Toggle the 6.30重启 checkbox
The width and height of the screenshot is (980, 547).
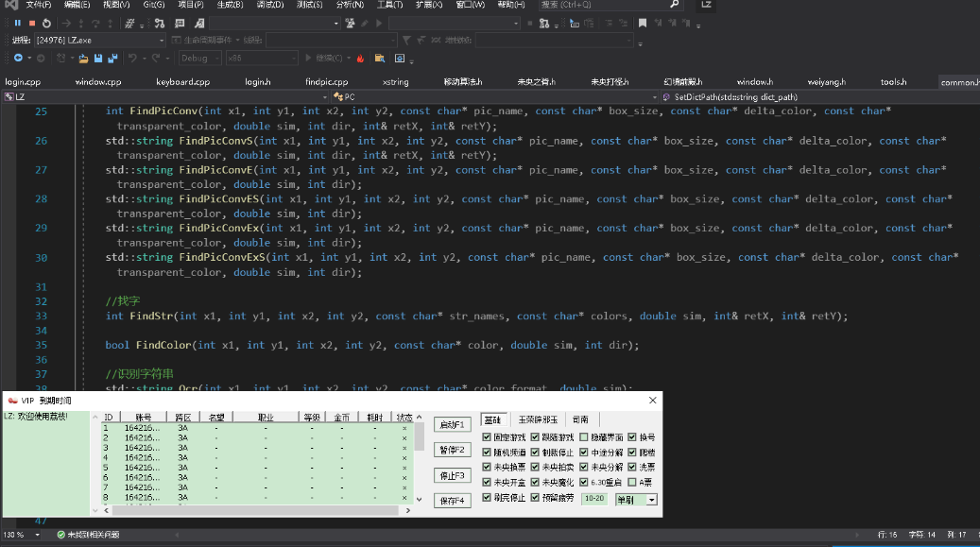click(x=584, y=482)
